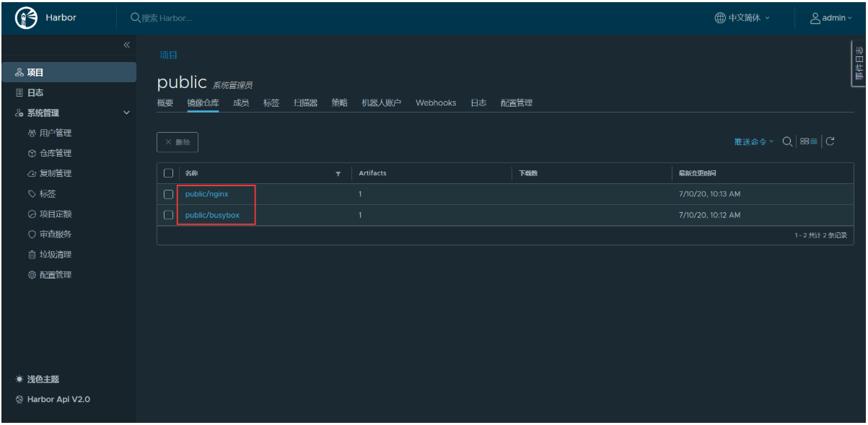
Task: Switch to the 机器人账户 tab
Action: [x=382, y=103]
